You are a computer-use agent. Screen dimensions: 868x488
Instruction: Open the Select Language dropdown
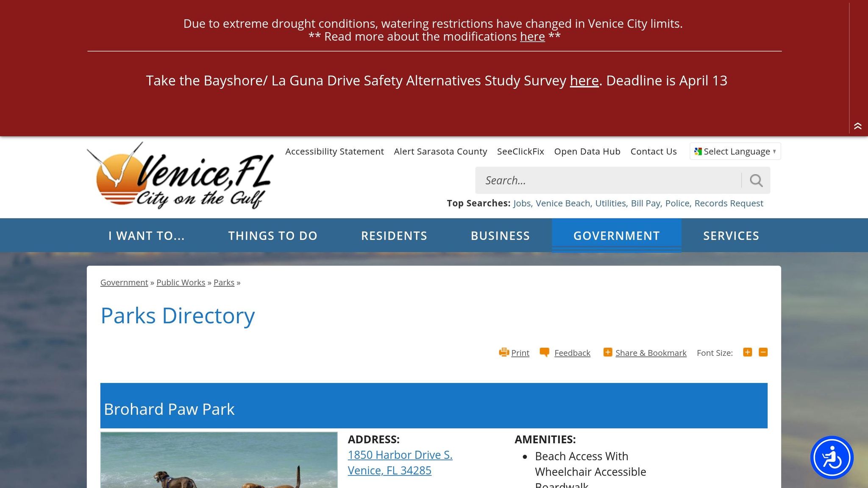735,151
